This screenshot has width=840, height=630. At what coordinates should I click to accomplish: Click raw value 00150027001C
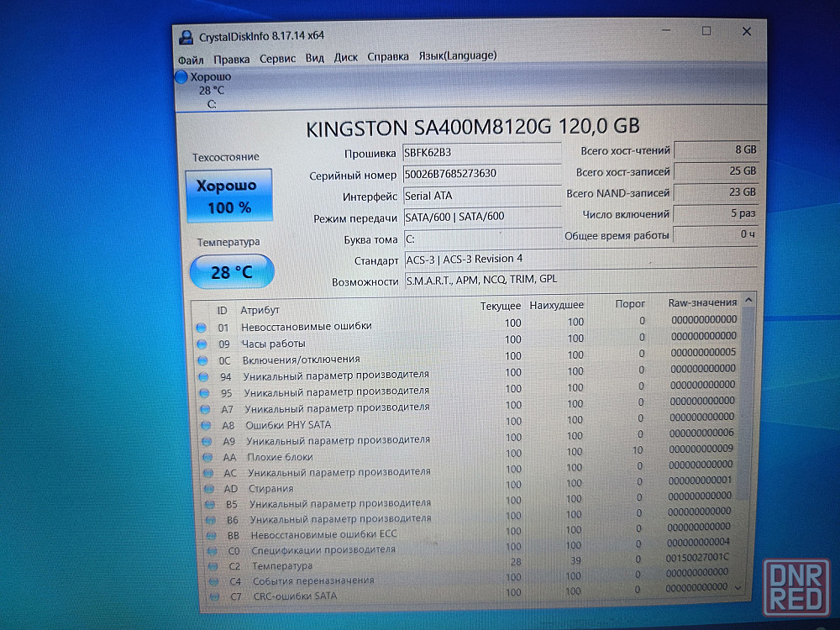697,558
